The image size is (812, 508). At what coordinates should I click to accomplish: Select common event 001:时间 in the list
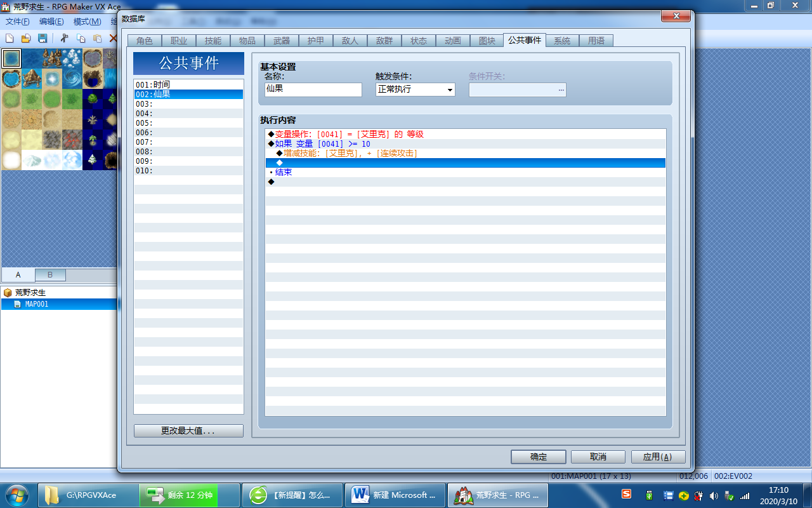coord(188,84)
